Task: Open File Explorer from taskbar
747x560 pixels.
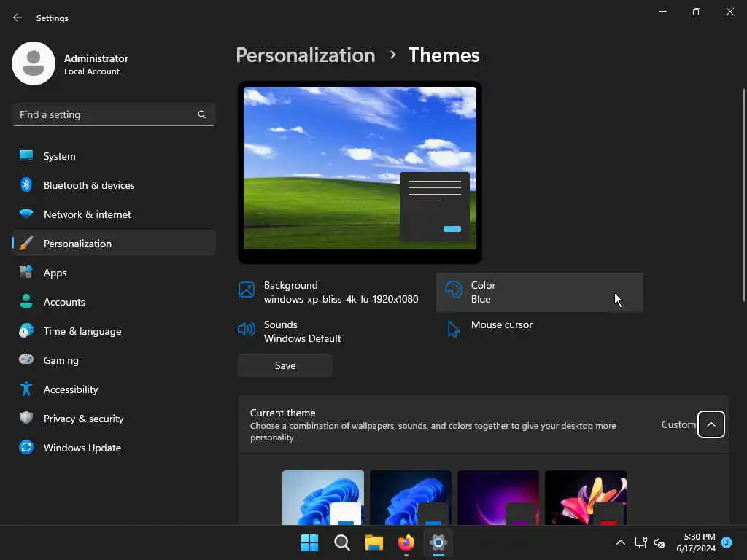Action: coord(374,542)
